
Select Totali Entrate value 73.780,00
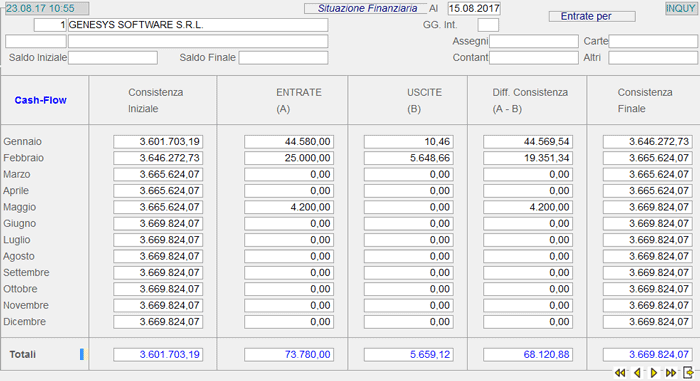click(x=288, y=355)
